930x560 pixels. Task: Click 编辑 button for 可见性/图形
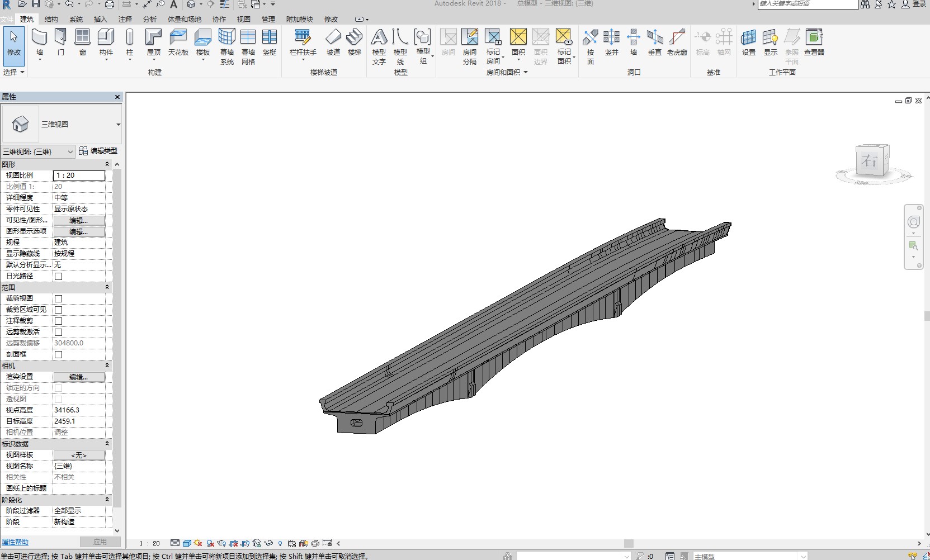(79, 220)
